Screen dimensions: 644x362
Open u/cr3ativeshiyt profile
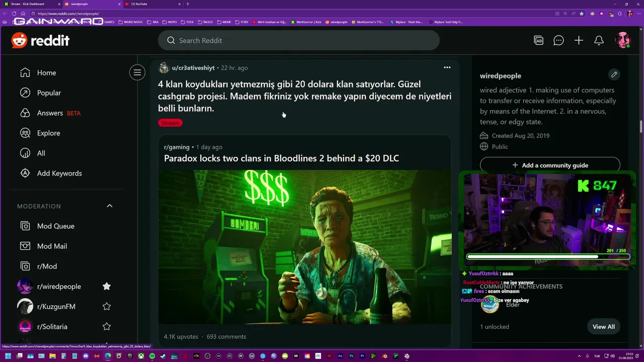point(193,68)
